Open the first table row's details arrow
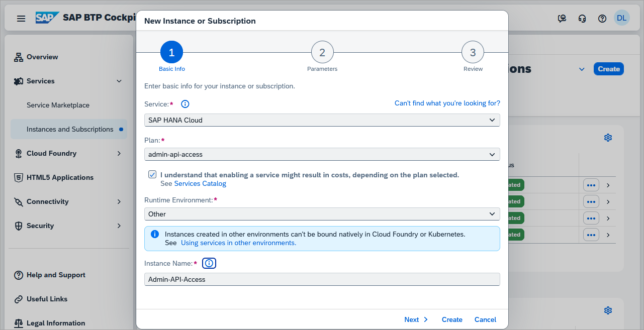 [x=608, y=185]
